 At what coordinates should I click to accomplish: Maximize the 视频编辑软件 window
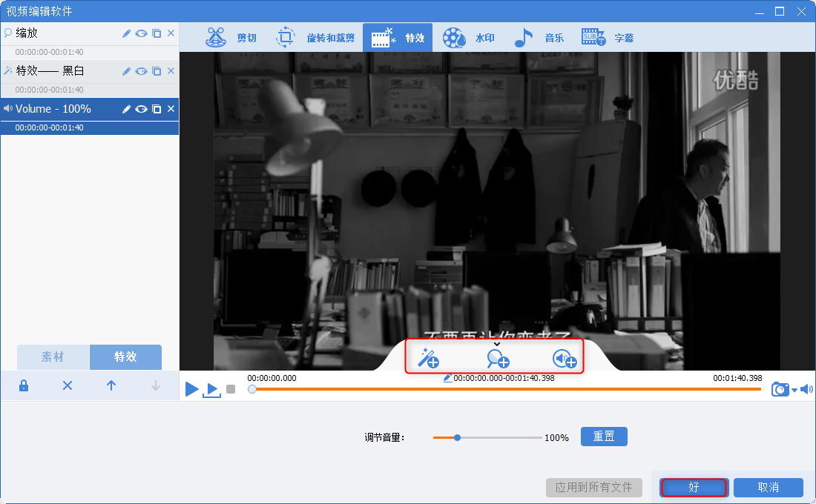point(780,11)
